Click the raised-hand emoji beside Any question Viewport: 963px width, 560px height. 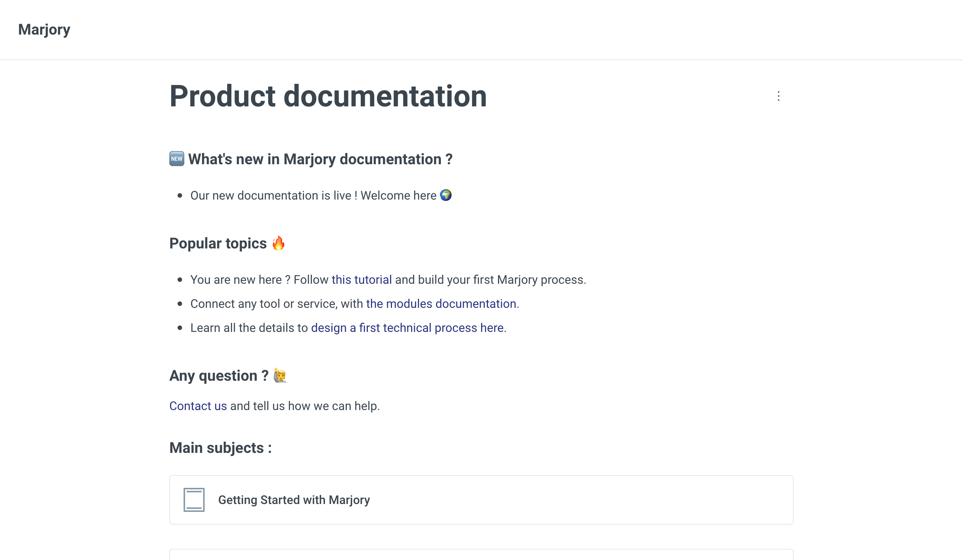click(280, 375)
